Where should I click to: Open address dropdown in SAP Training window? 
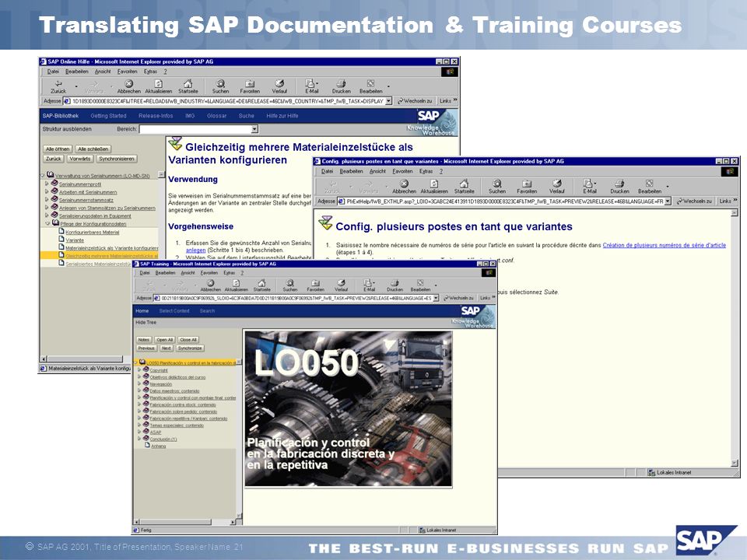(x=436, y=298)
